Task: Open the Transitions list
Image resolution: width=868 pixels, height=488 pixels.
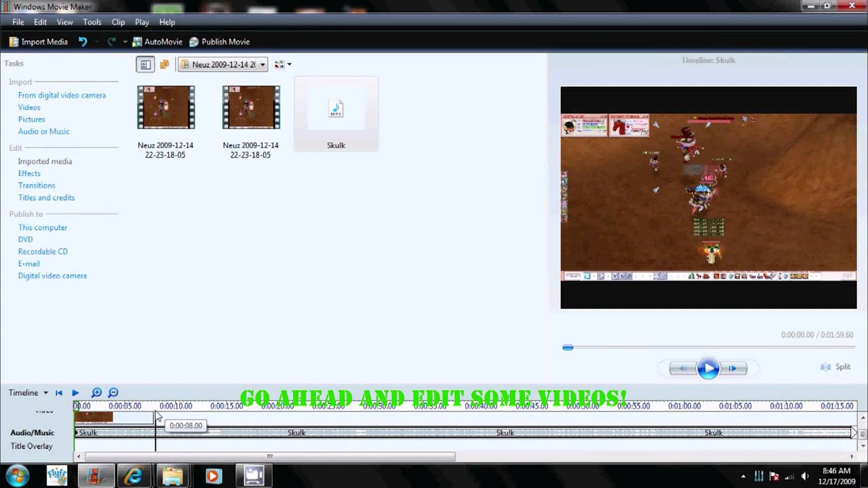Action: click(37, 186)
